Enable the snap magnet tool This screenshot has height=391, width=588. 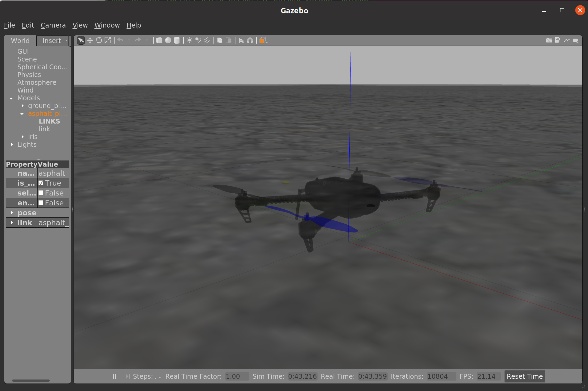[250, 40]
